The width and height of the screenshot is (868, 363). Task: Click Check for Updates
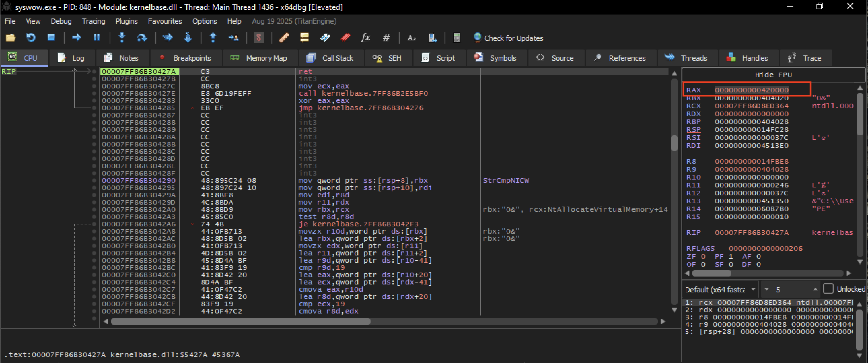pyautogui.click(x=508, y=38)
